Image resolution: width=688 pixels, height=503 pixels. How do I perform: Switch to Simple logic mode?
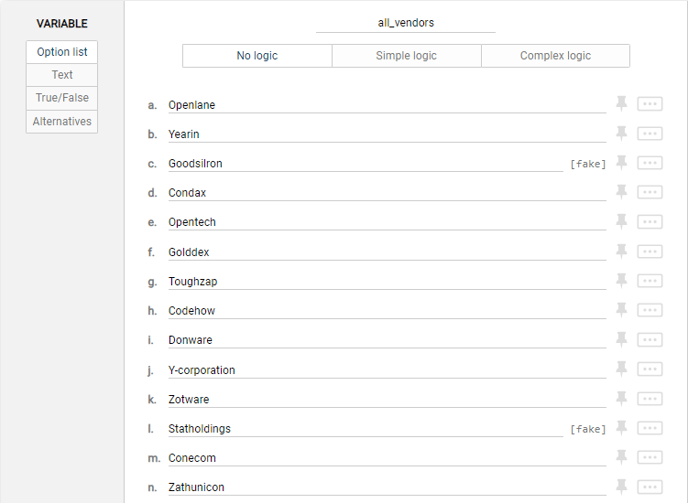click(x=406, y=56)
